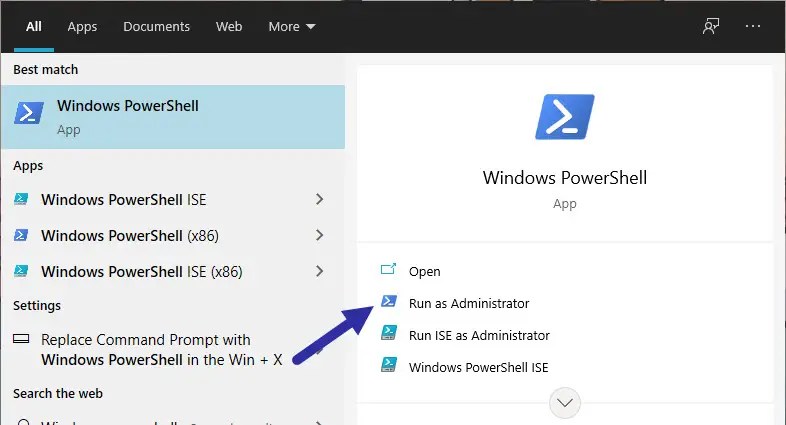Expand Windows PowerShell ISE (x86) arrow

click(319, 271)
